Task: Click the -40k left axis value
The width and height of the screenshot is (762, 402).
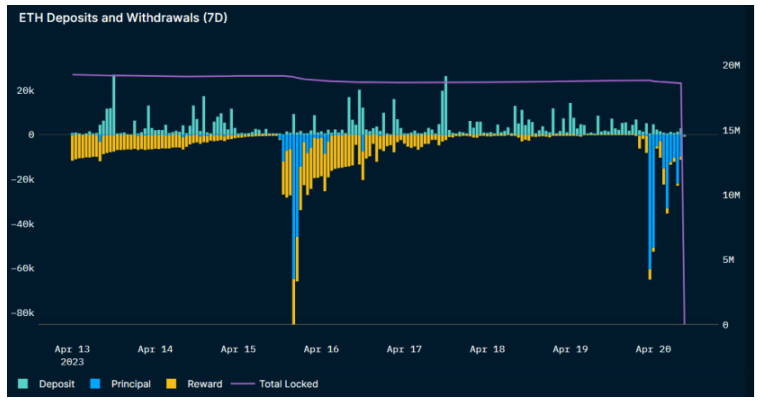Action: (22, 224)
